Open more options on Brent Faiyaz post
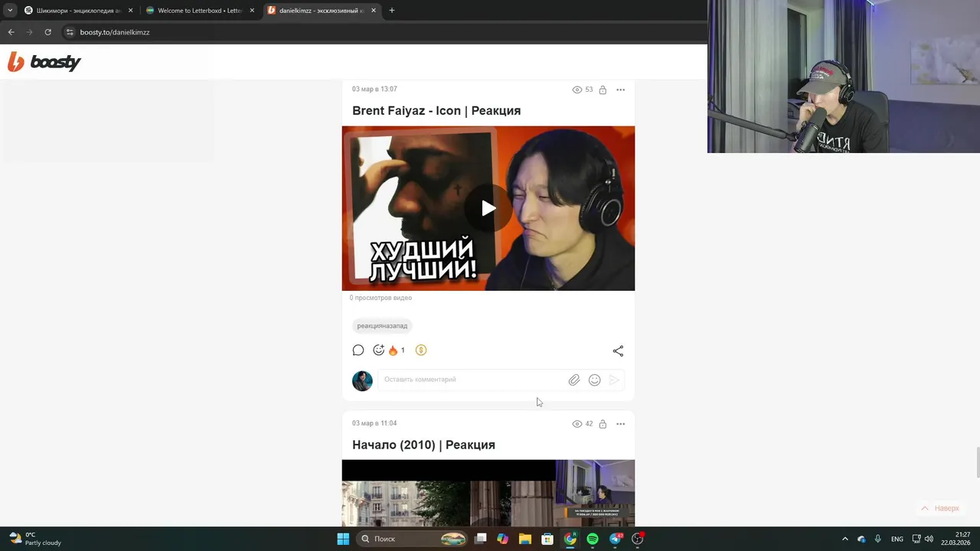The width and height of the screenshot is (980, 551). tap(620, 90)
